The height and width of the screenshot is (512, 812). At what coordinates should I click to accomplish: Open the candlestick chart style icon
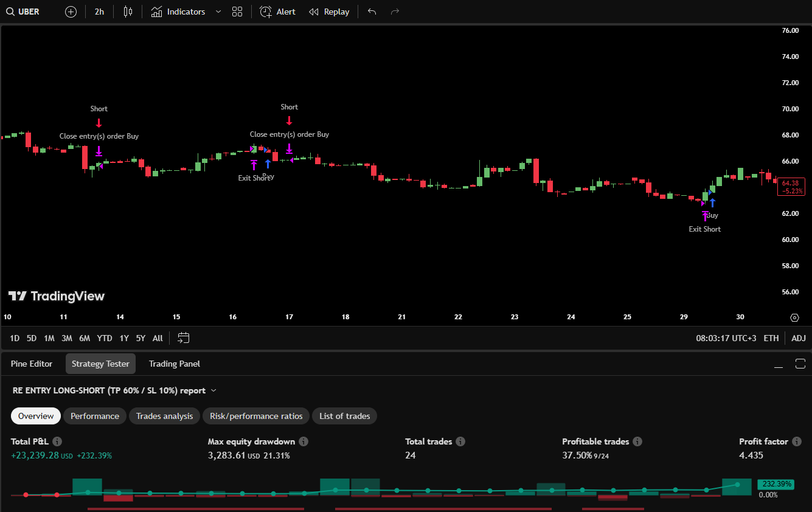tap(128, 12)
